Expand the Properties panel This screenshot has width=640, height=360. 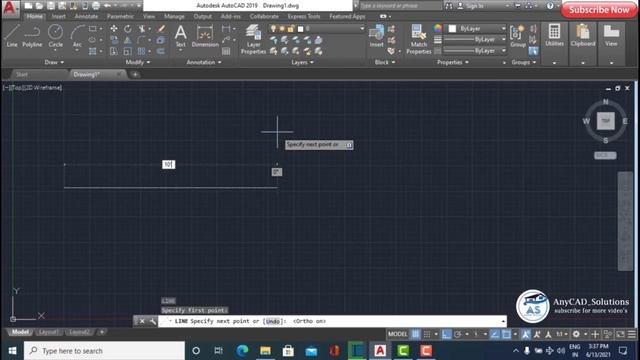[453, 62]
